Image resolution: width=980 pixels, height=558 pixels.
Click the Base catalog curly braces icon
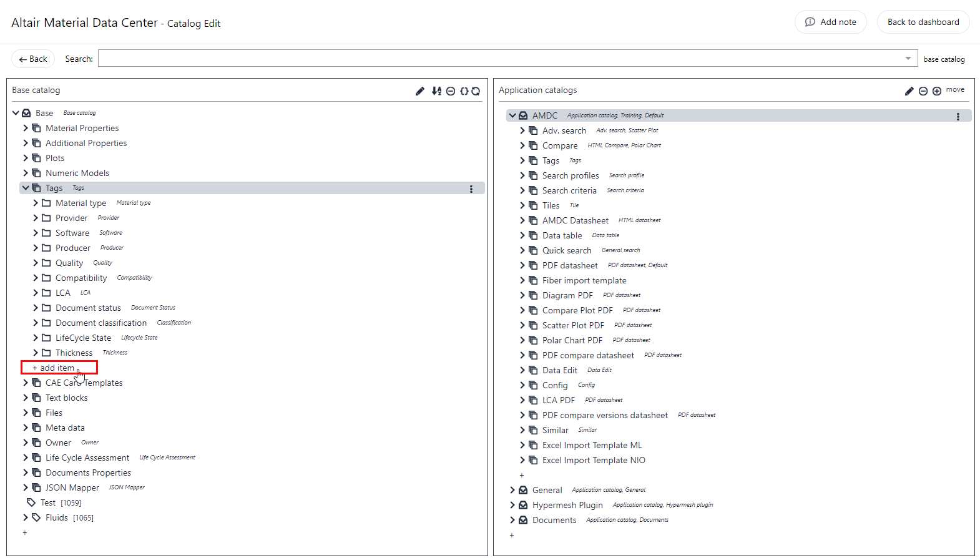coord(464,91)
